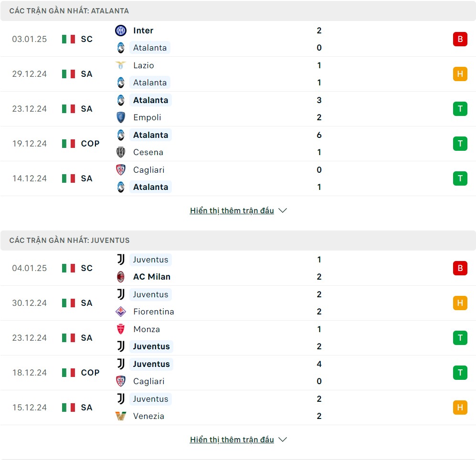Click red B badge for Inter match
This screenshot has width=476, height=460.
pyautogui.click(x=460, y=39)
